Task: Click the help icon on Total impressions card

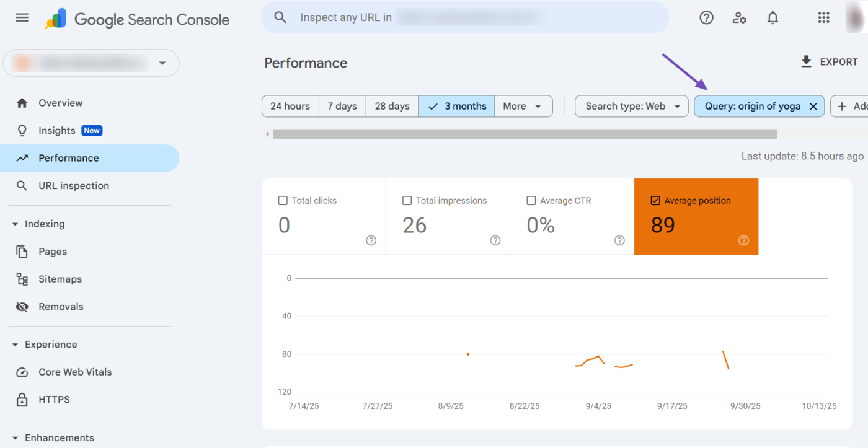Action: click(495, 240)
